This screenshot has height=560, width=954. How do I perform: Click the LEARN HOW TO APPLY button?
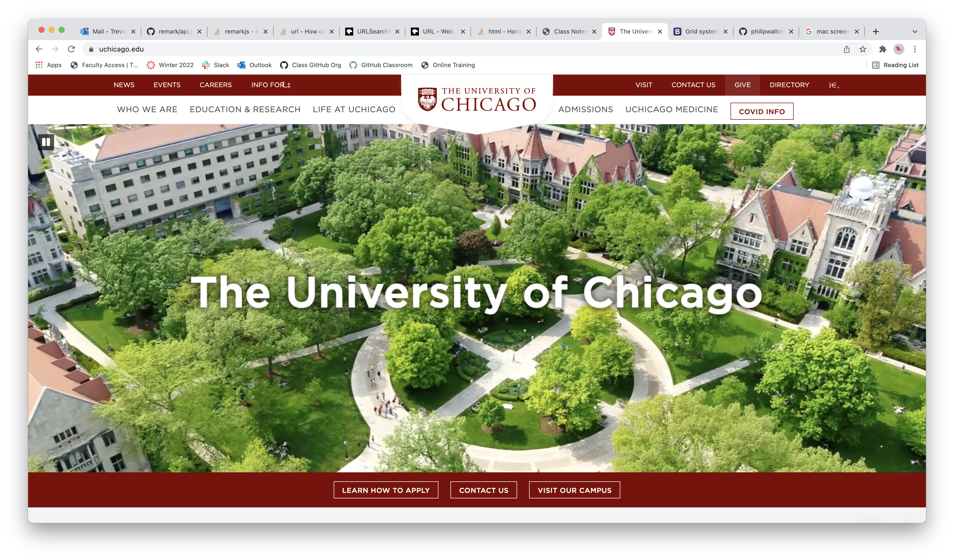pyautogui.click(x=386, y=490)
